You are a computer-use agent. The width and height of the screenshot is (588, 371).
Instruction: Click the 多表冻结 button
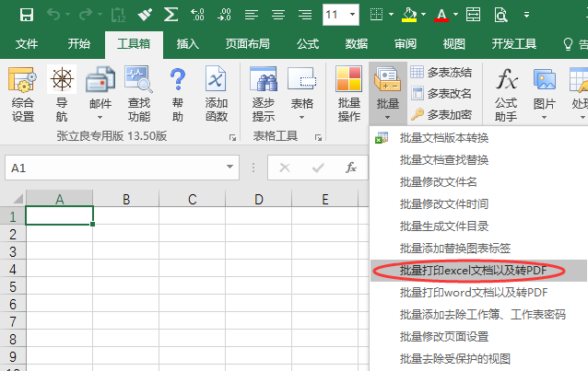(x=441, y=72)
